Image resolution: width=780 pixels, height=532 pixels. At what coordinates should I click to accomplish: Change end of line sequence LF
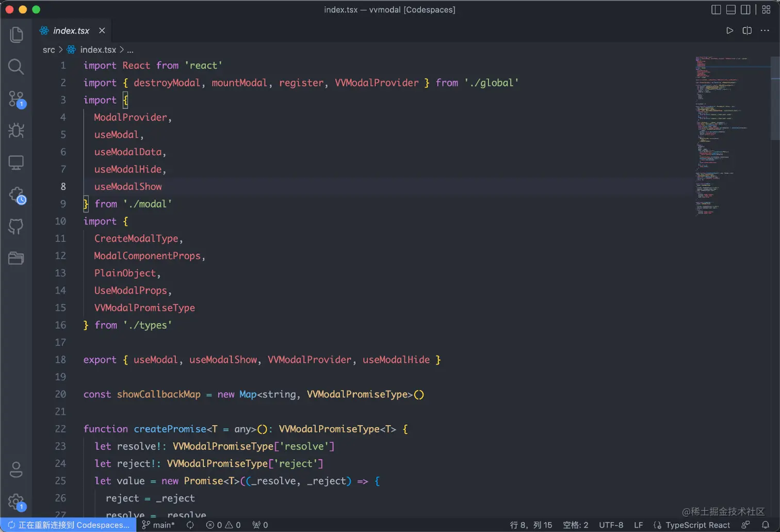click(638, 525)
